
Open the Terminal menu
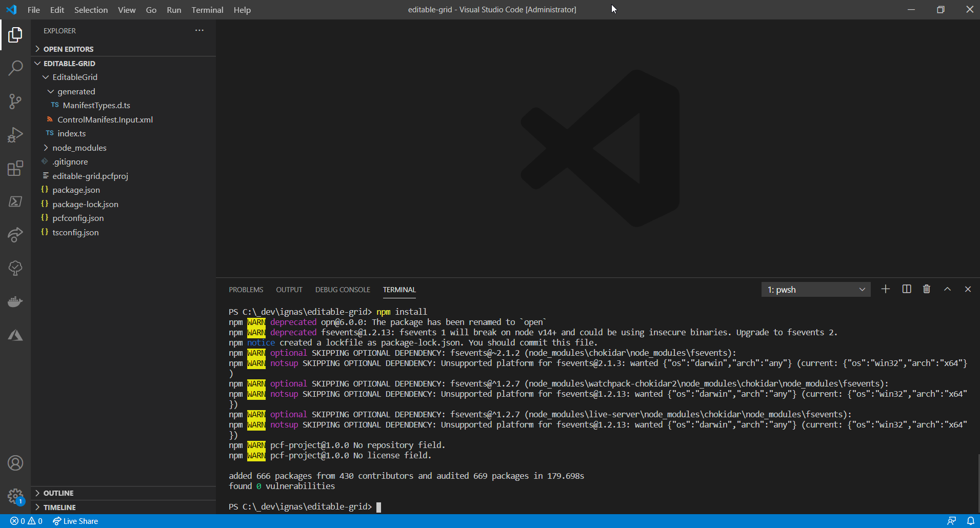tap(207, 10)
